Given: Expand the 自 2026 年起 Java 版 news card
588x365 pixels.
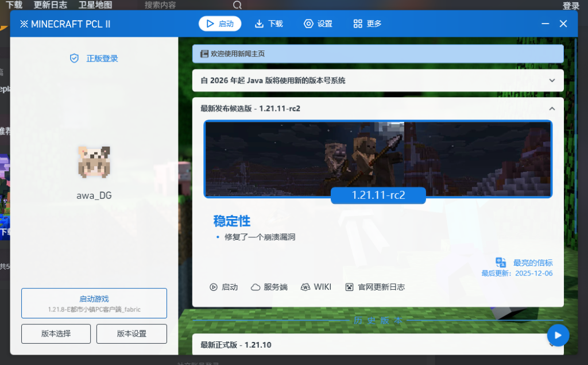Looking at the screenshot, I should [552, 80].
